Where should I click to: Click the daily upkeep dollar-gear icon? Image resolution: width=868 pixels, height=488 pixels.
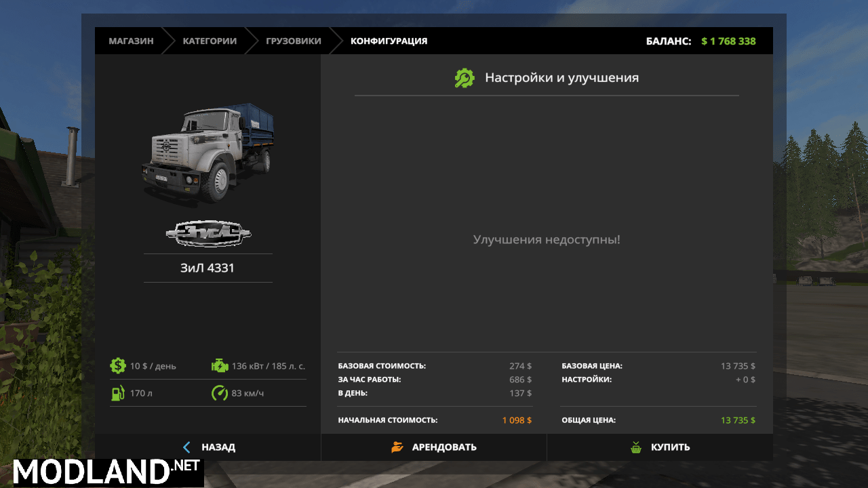(118, 366)
